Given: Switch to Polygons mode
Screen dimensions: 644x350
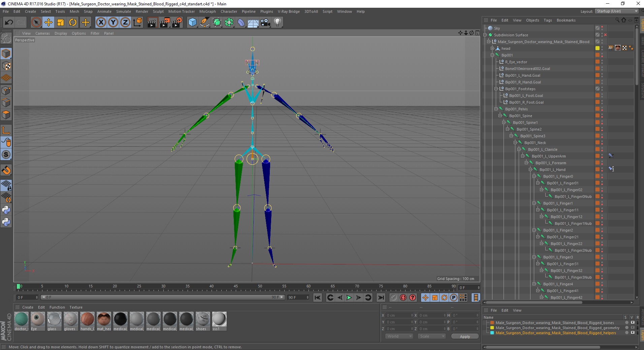Looking at the screenshot, I should pyautogui.click(x=6, y=115).
